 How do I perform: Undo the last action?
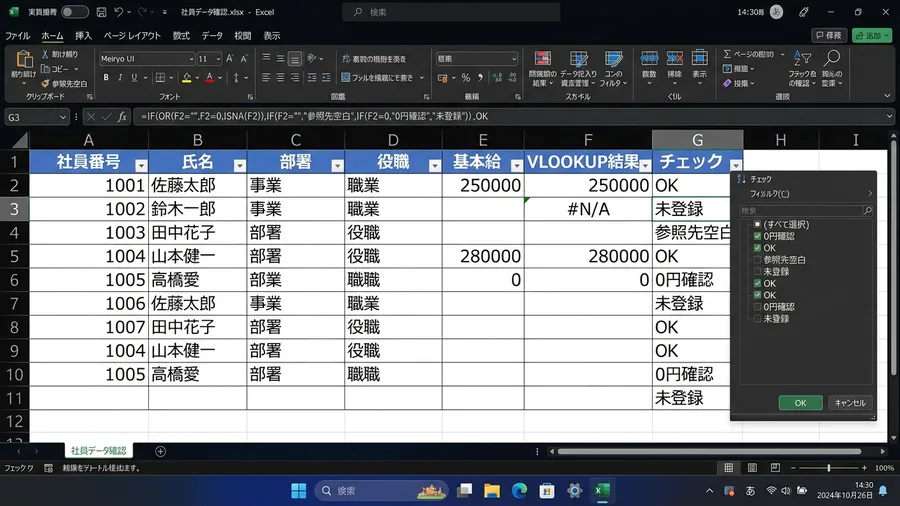[119, 12]
